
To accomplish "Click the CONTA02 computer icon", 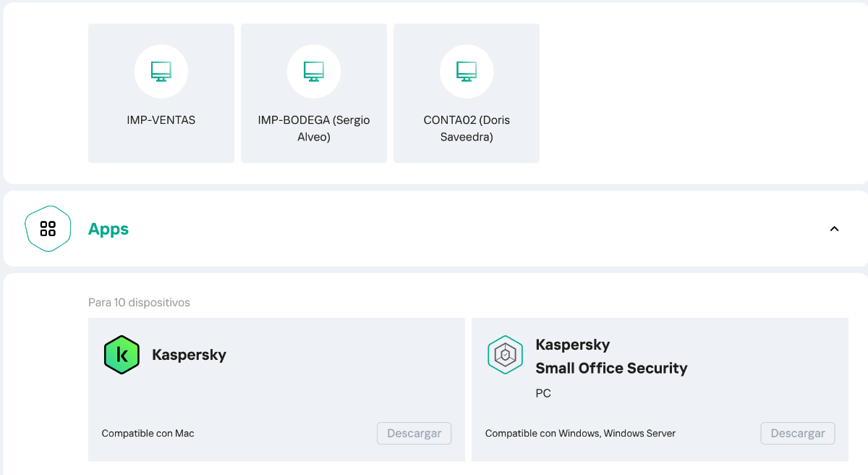I will [x=467, y=71].
